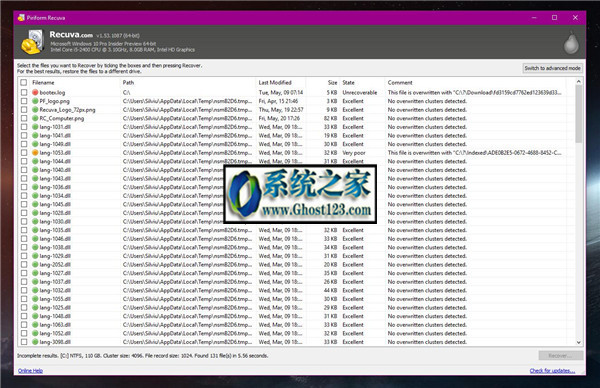Select the lang-1034.dll filename

click(x=55, y=196)
